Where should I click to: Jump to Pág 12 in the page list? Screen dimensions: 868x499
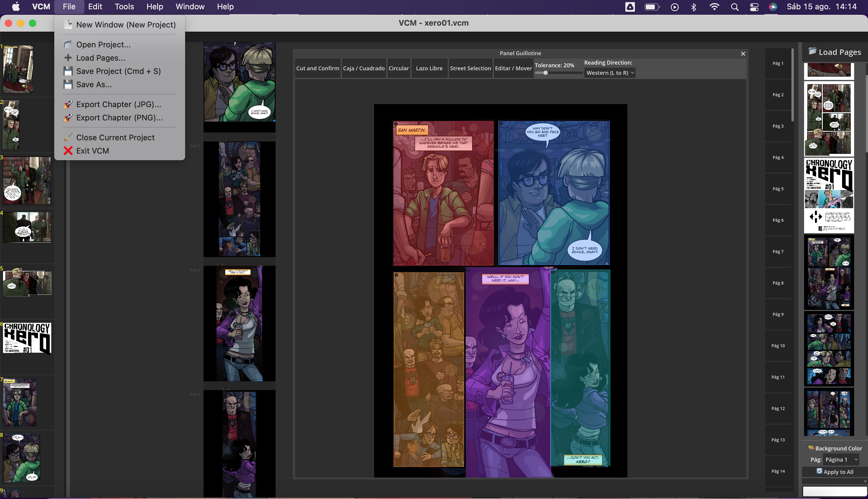click(778, 408)
